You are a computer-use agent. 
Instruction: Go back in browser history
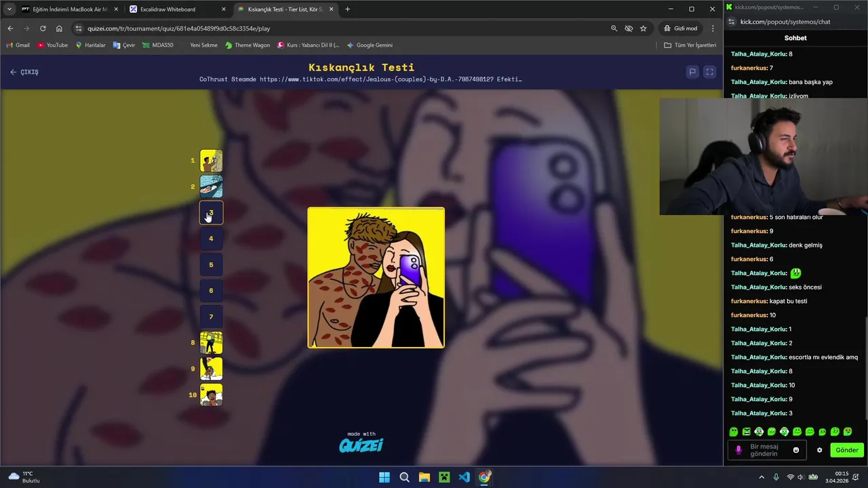tap(10, 28)
